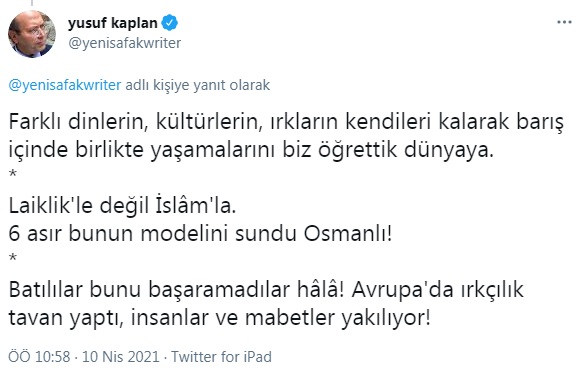The height and width of the screenshot is (378, 582).
Task: Click the text 'adlı kişiye yanıt olarak'
Action: click(x=197, y=85)
